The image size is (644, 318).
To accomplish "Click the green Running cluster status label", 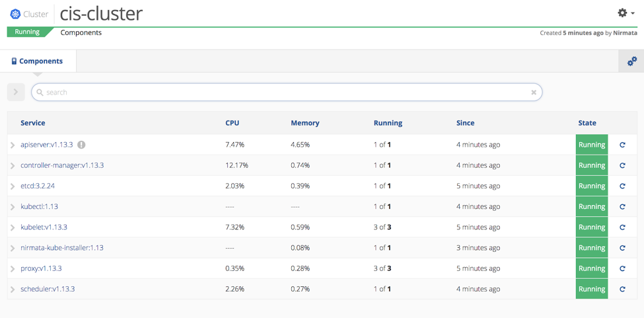I will point(28,32).
